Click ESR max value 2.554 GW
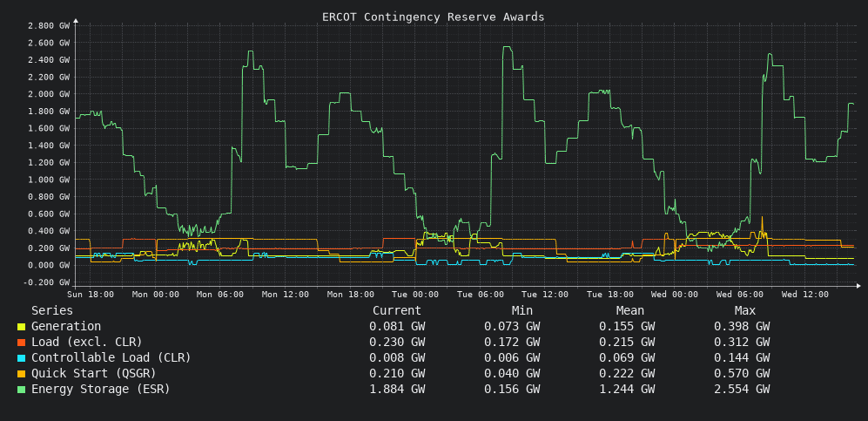Image resolution: width=868 pixels, height=421 pixels. point(741,389)
